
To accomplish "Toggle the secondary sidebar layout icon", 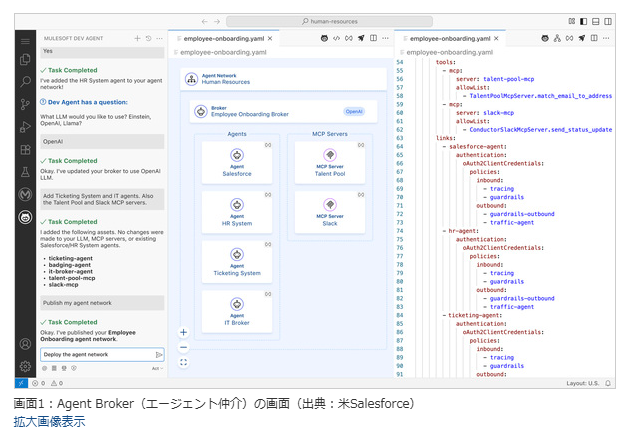I will pos(608,21).
